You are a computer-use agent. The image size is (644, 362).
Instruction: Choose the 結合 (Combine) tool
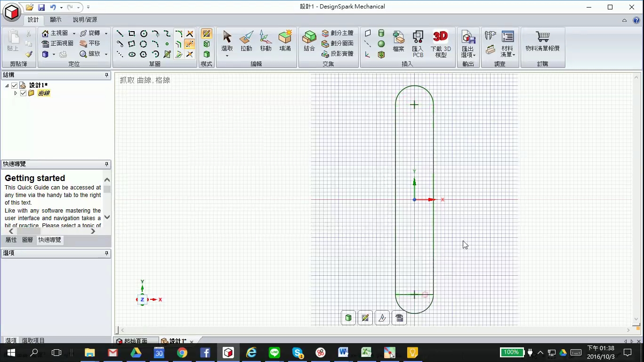click(x=309, y=41)
